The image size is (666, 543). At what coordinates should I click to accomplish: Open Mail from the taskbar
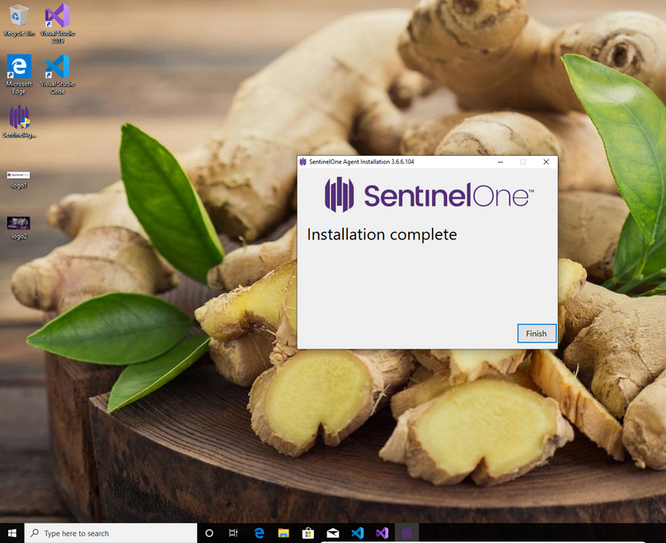coord(333,533)
